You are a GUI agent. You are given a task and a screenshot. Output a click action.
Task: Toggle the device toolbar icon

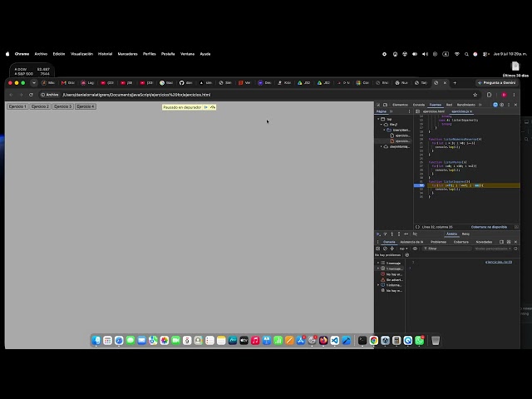tap(385, 105)
